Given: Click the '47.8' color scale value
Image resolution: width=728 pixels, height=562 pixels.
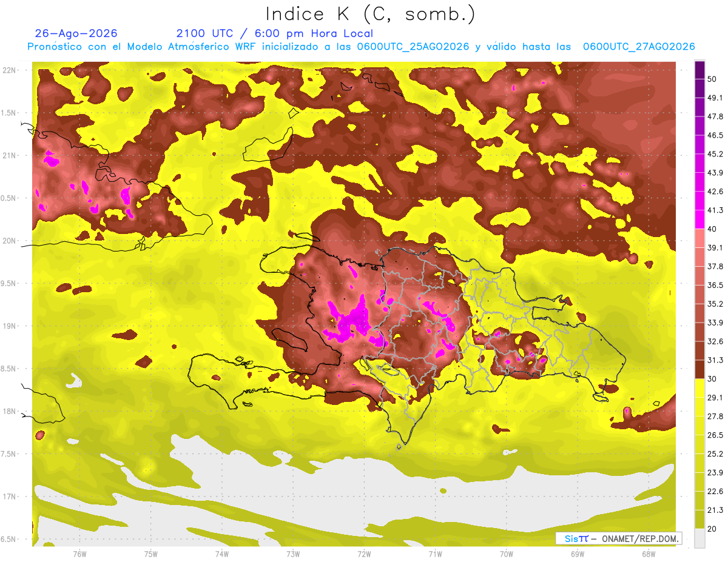Looking at the screenshot, I should coord(715,116).
